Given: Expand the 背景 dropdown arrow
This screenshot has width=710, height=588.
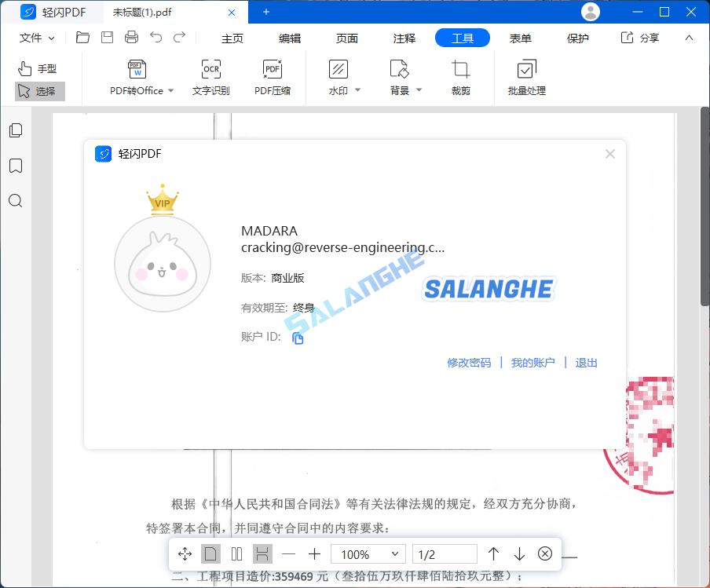Looking at the screenshot, I should 419,90.
